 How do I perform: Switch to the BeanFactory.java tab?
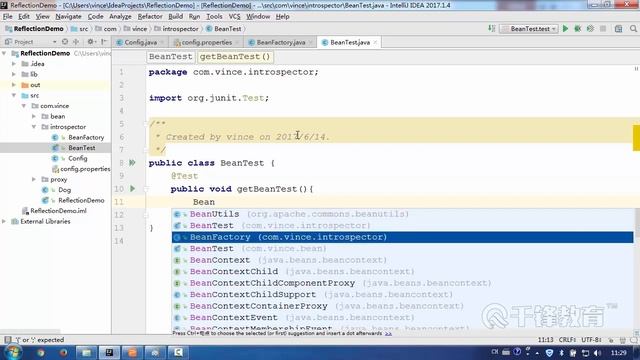[280, 42]
